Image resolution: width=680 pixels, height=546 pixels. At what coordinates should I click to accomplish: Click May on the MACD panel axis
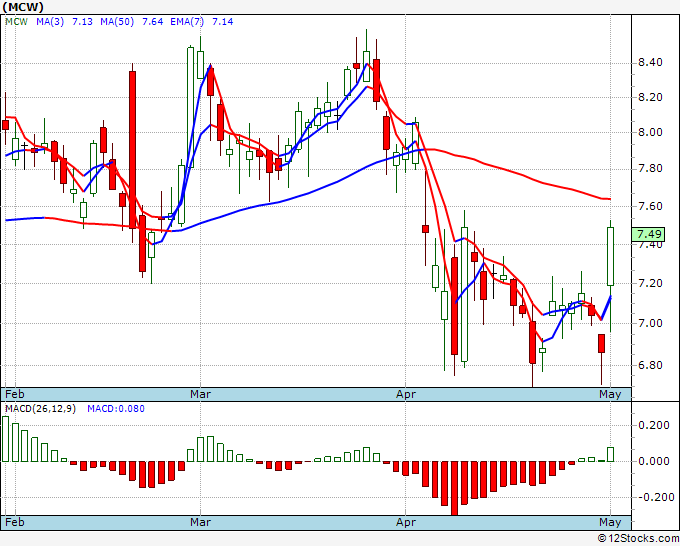(x=610, y=522)
